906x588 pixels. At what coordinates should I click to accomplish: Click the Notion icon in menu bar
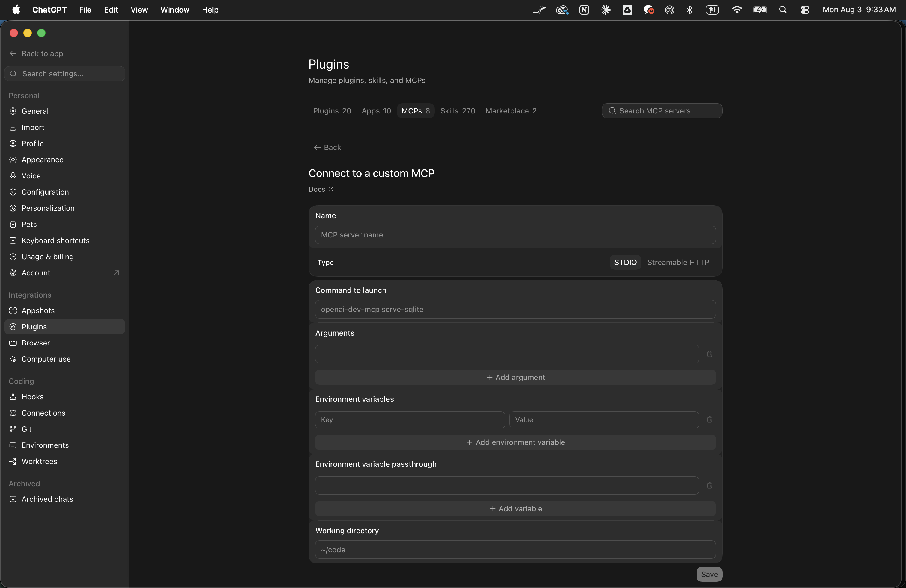pyautogui.click(x=584, y=10)
